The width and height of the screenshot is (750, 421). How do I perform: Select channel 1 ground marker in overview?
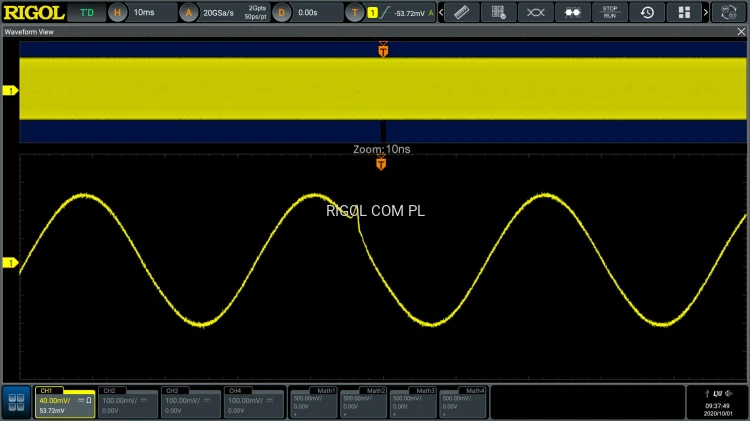pyautogui.click(x=10, y=90)
